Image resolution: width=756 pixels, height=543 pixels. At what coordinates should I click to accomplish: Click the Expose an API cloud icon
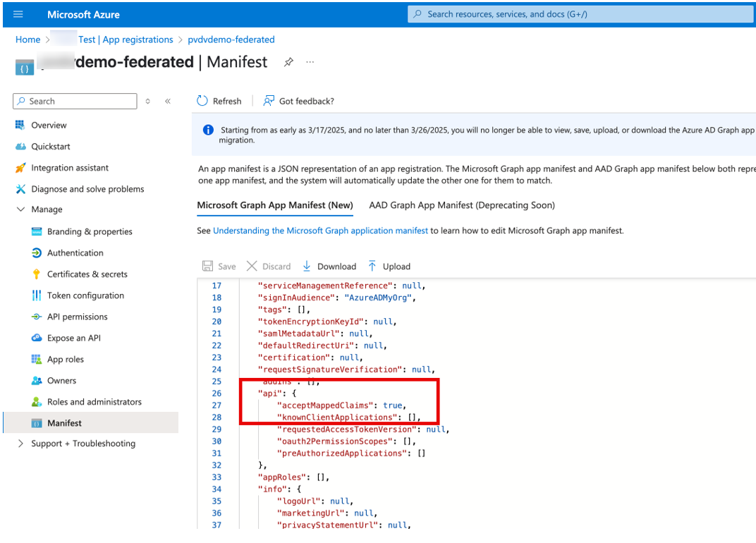coord(37,338)
